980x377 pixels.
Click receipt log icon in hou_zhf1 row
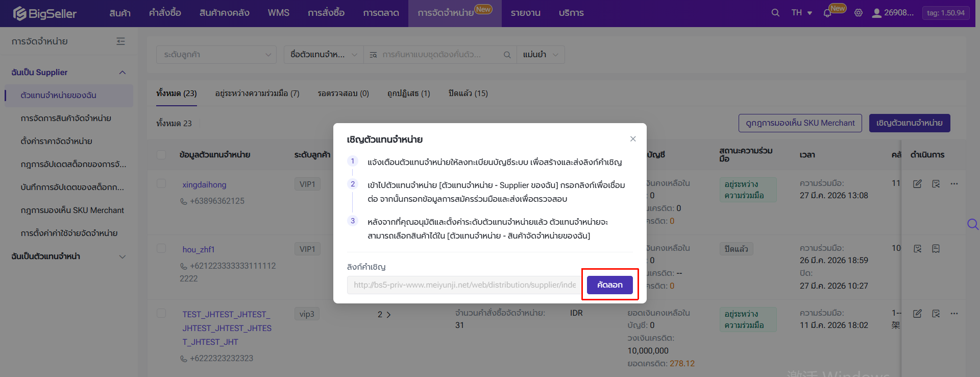click(936, 249)
